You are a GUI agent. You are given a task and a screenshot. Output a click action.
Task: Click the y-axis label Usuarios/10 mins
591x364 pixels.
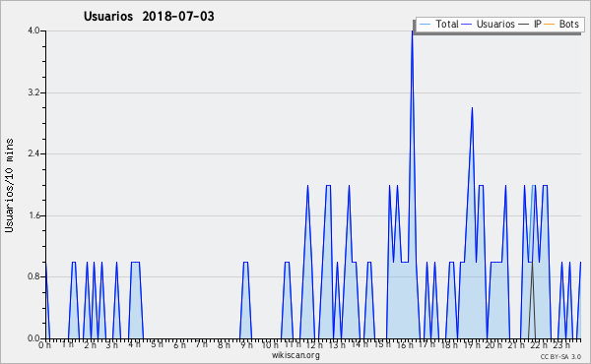click(10, 186)
